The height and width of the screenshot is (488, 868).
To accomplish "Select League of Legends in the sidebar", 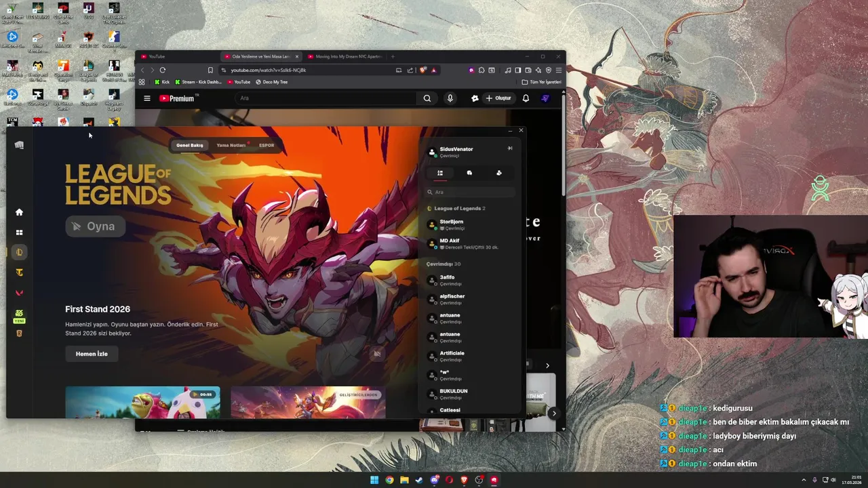I will coord(19,252).
